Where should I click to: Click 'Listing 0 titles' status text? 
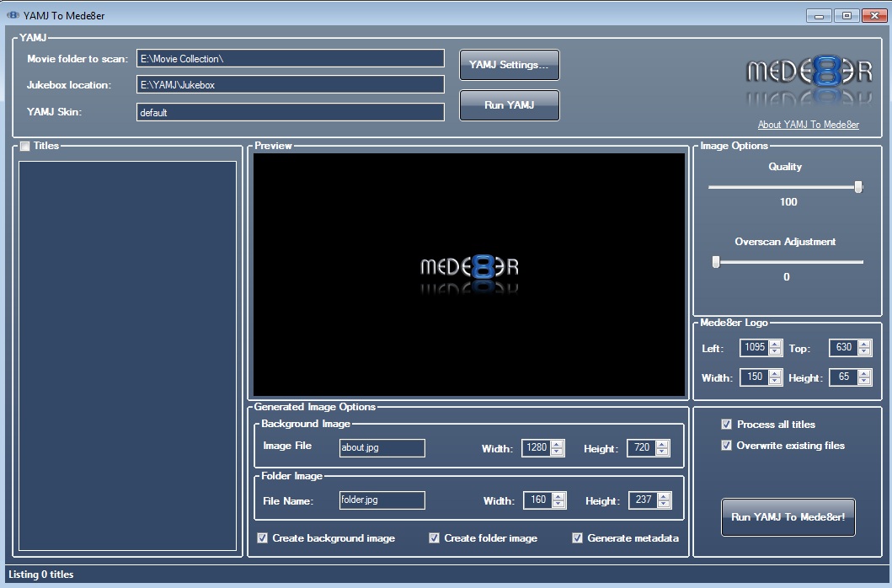[41, 575]
